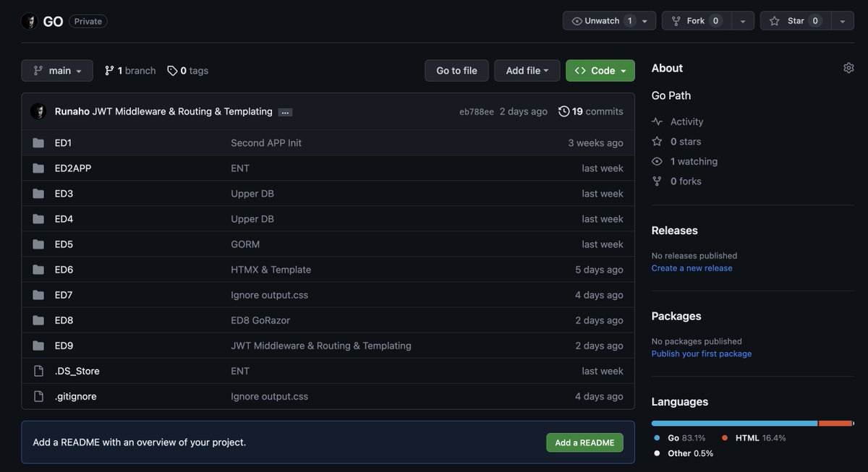Image resolution: width=868 pixels, height=472 pixels.
Task: Click Create a new release link
Action: pyautogui.click(x=692, y=268)
